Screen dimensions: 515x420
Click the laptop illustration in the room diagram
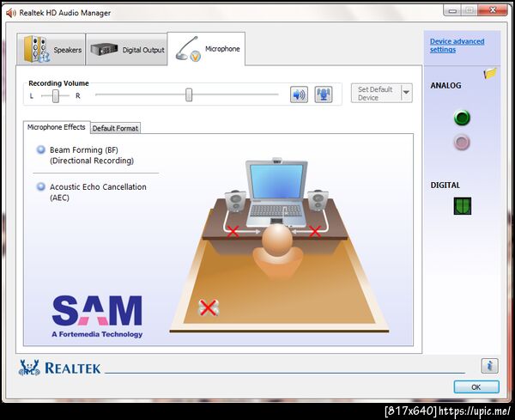(276, 193)
